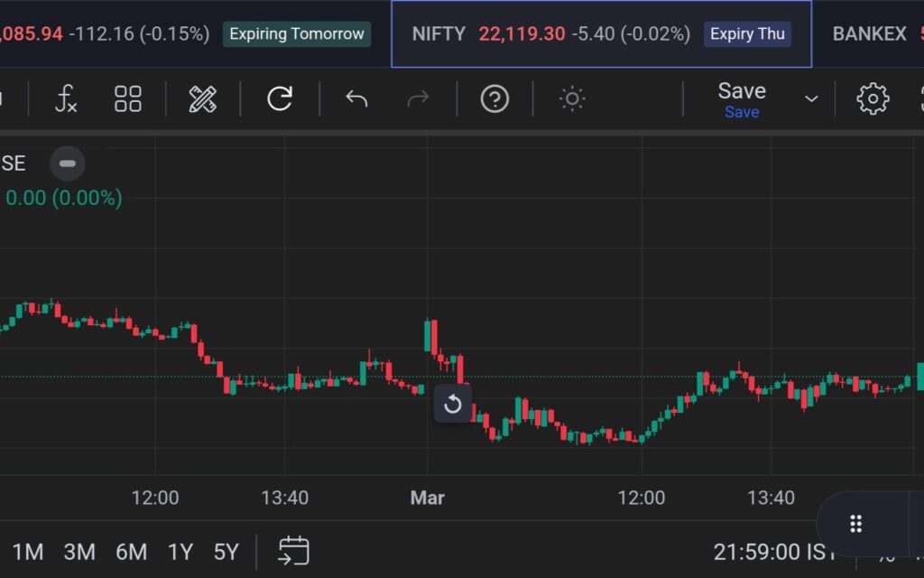Open chart settings gear

(x=873, y=98)
